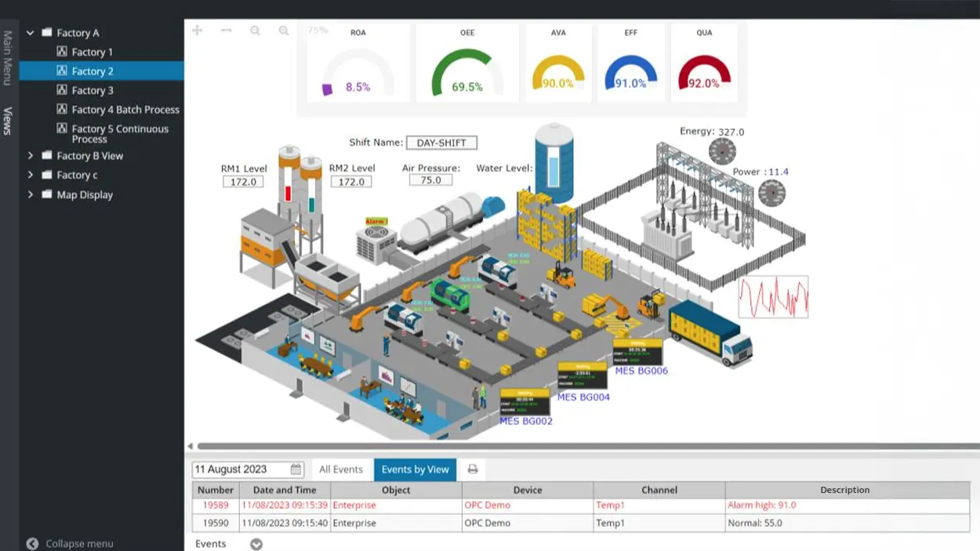The height and width of the screenshot is (551, 980).
Task: Click the Energy value 327.0
Action: point(731,132)
